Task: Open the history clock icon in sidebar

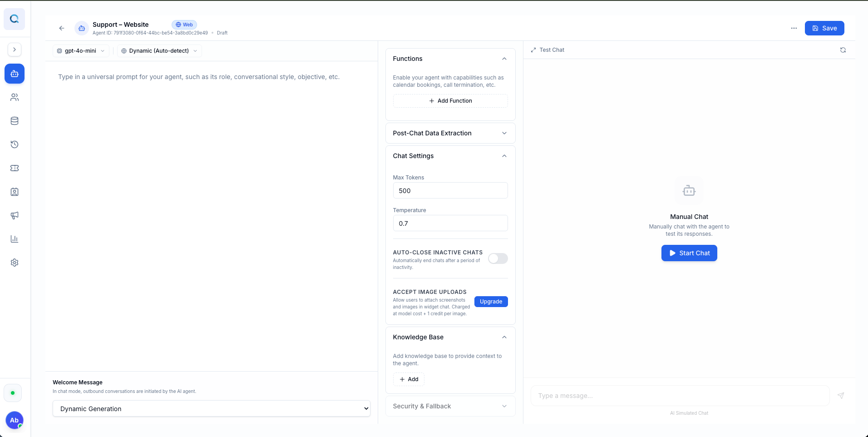Action: pos(15,144)
